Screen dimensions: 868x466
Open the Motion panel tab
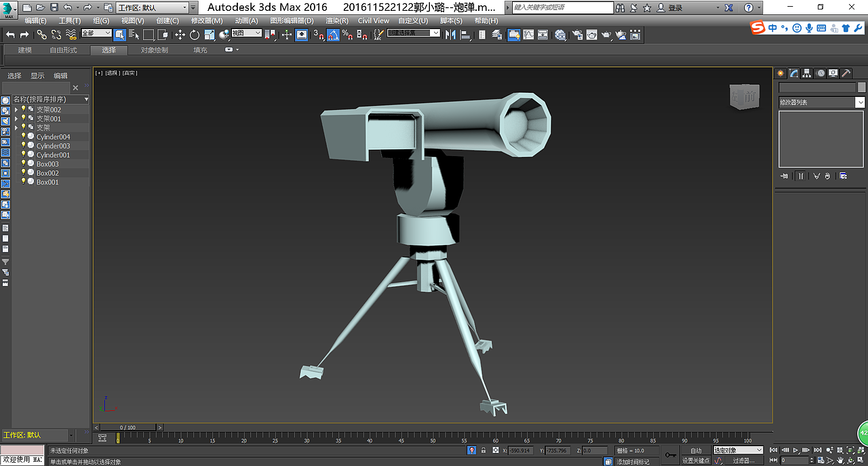(820, 73)
